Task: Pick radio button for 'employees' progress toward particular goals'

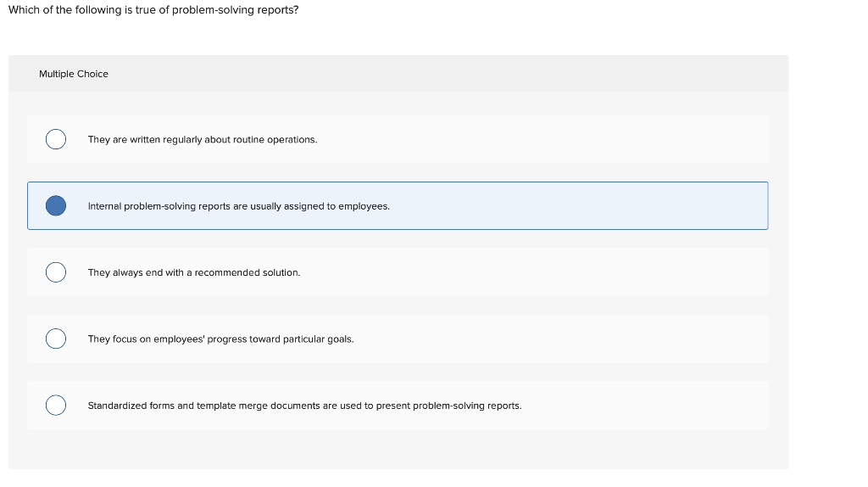Action: (x=56, y=339)
